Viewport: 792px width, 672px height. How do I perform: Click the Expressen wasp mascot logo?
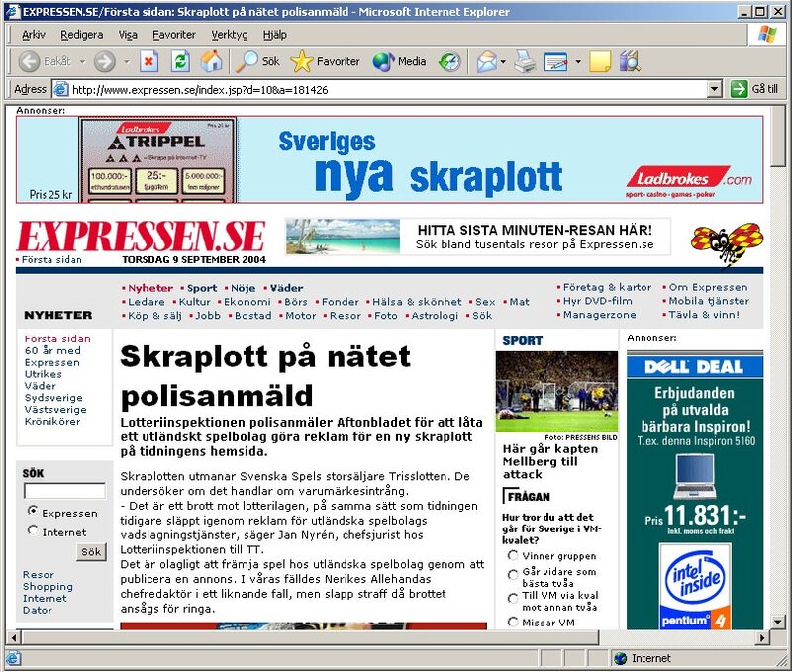pyautogui.click(x=728, y=243)
